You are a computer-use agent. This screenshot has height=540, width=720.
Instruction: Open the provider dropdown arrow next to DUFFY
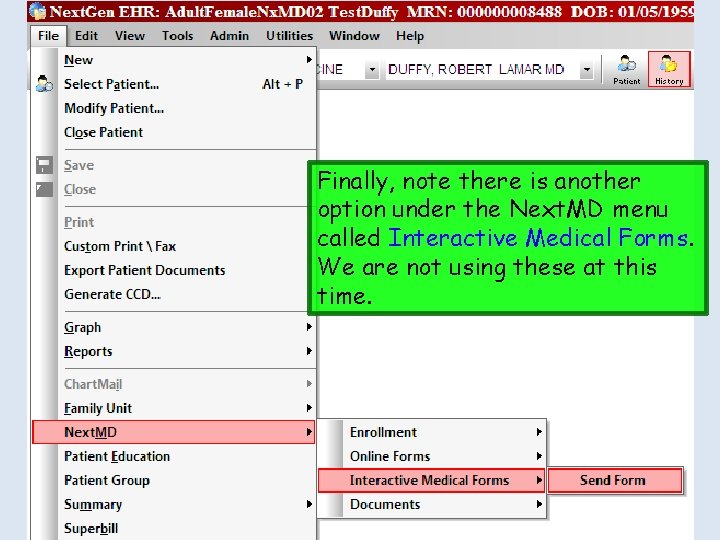coord(586,70)
